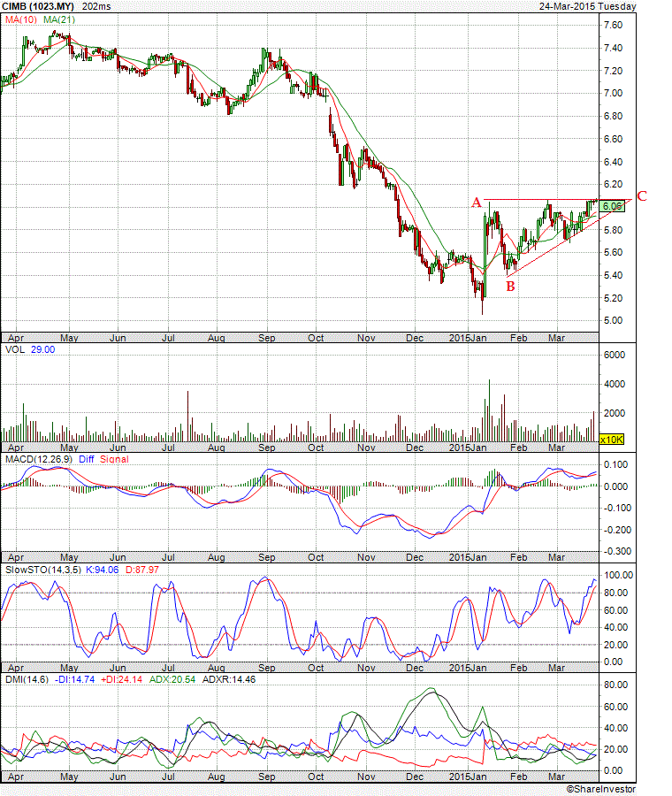Click the VOL 29.00 label

coord(30,349)
